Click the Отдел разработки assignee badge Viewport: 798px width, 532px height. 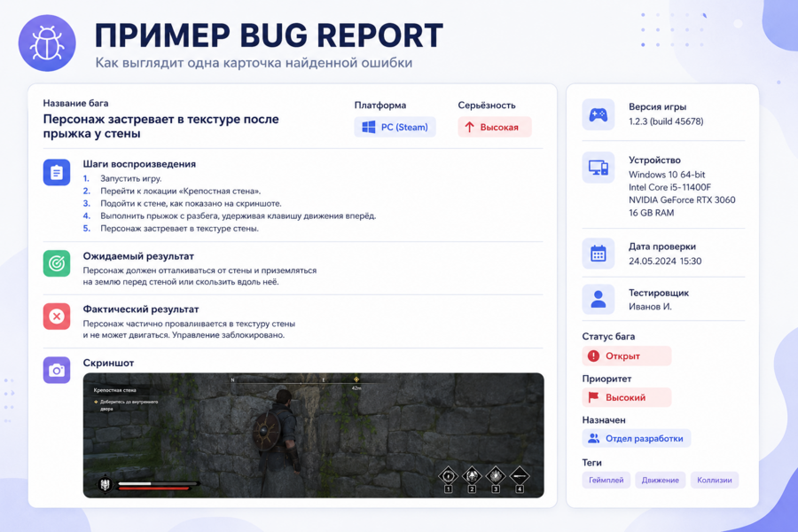tap(636, 438)
